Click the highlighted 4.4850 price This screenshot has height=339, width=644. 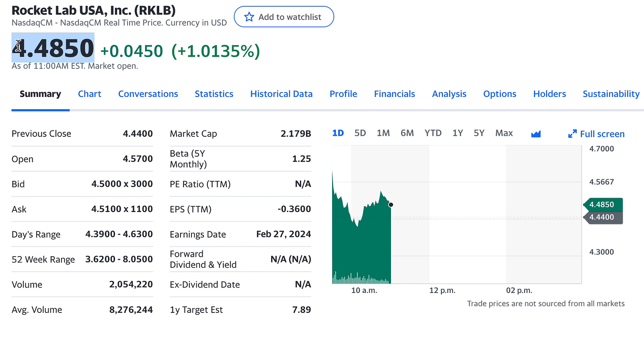[53, 48]
